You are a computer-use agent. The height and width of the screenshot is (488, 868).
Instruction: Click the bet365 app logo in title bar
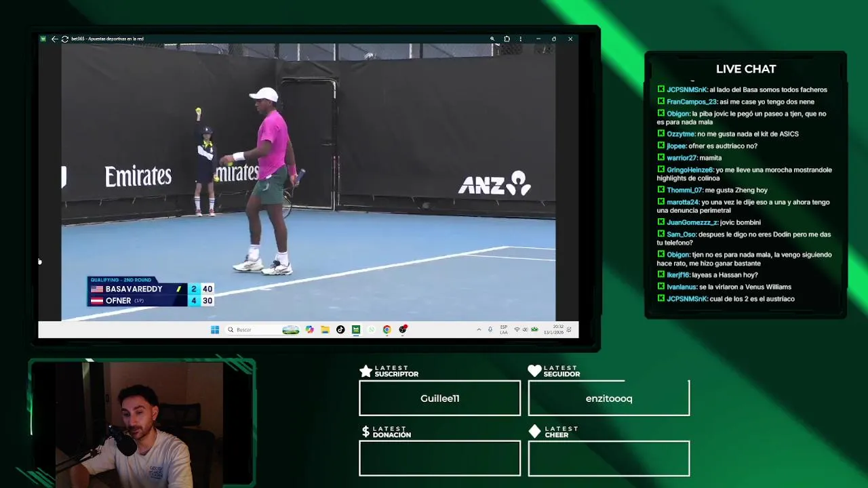43,39
